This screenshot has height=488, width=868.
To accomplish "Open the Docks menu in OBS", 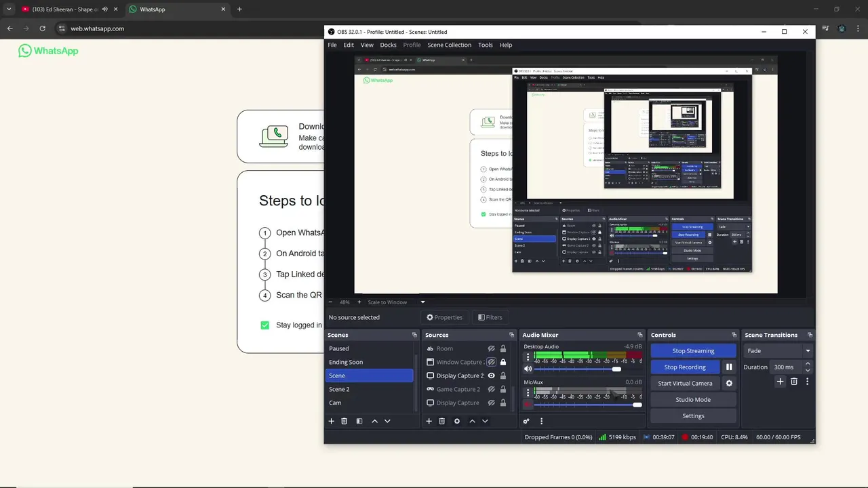I will [388, 45].
